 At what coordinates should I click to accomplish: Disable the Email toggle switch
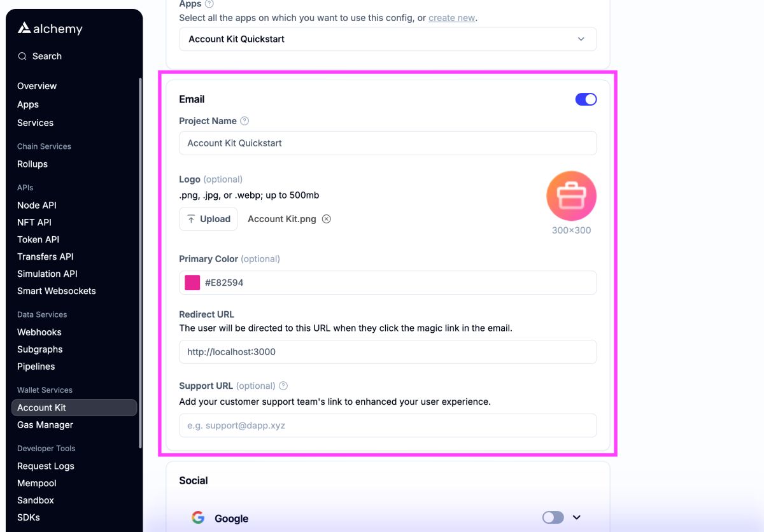(586, 99)
